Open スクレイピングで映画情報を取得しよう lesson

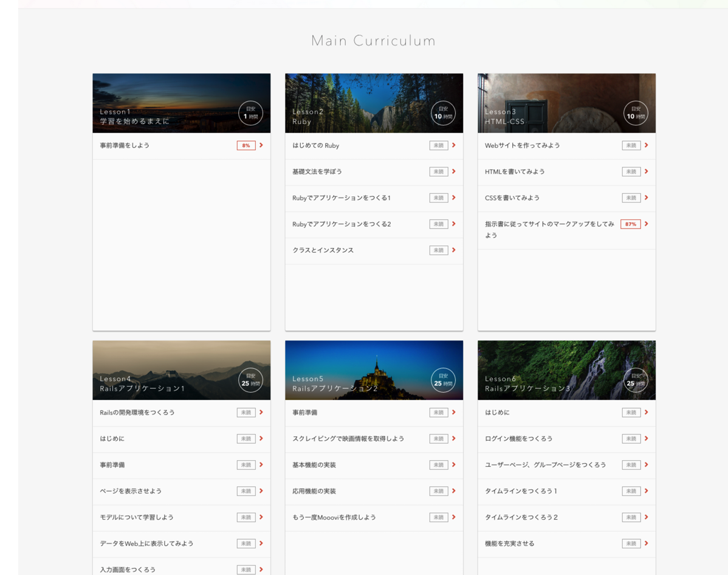pyautogui.click(x=374, y=439)
